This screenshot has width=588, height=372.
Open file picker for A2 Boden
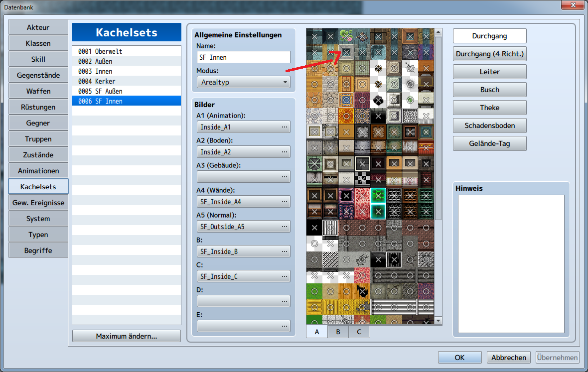pyautogui.click(x=285, y=152)
